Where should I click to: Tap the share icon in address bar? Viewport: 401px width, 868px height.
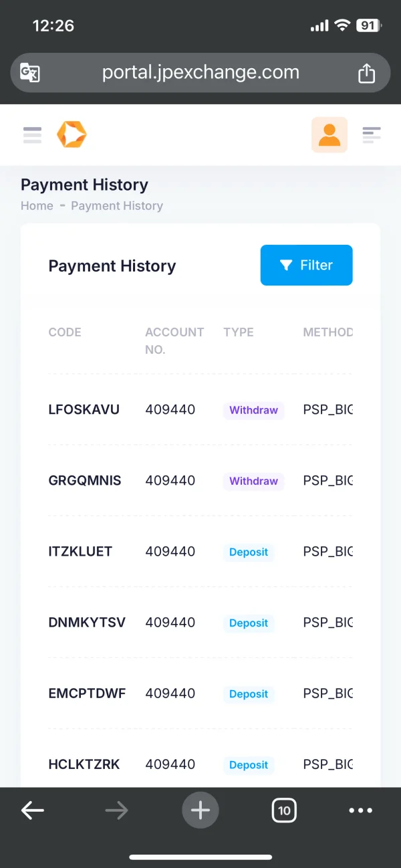click(366, 73)
